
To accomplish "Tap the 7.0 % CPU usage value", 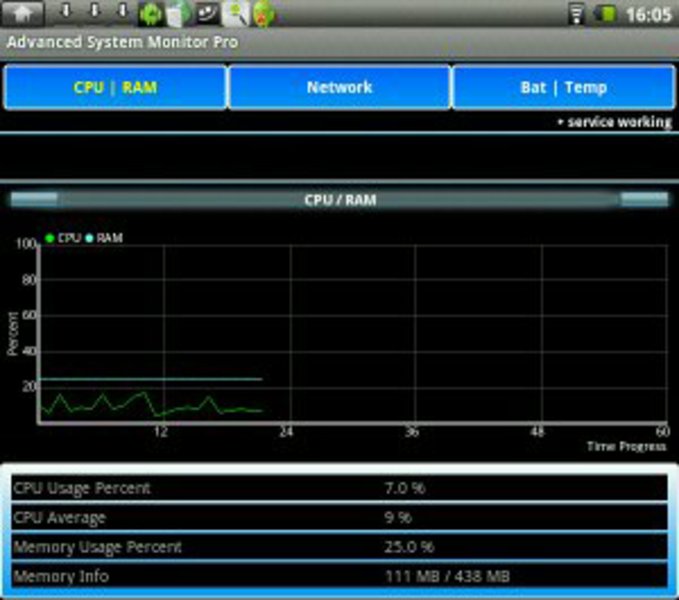I will 405,488.
